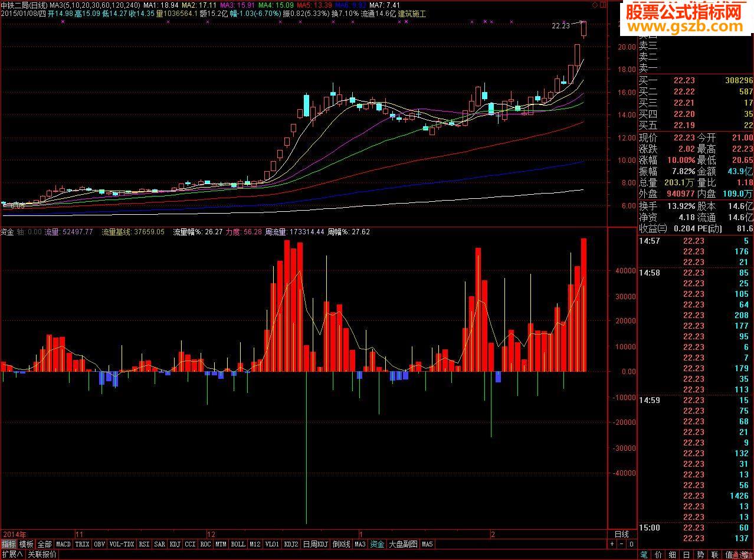Viewport: 754px width, 560px height.
Task: Click the MA3: 15.91 value label
Action: tap(237, 5)
